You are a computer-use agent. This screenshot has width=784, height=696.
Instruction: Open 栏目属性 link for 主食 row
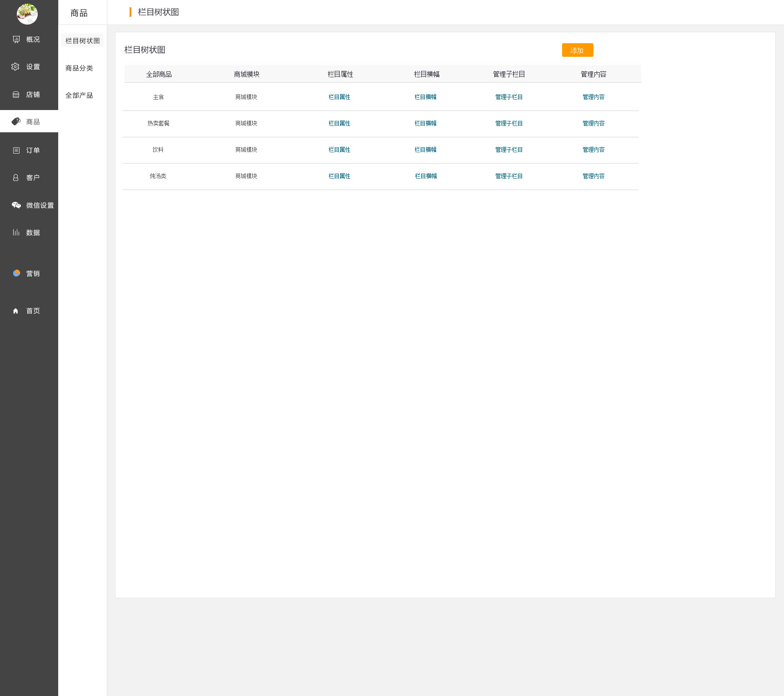pyautogui.click(x=339, y=97)
